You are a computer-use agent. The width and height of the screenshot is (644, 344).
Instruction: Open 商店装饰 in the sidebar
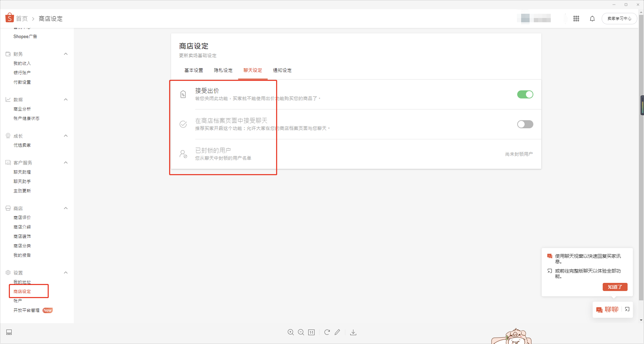click(22, 236)
